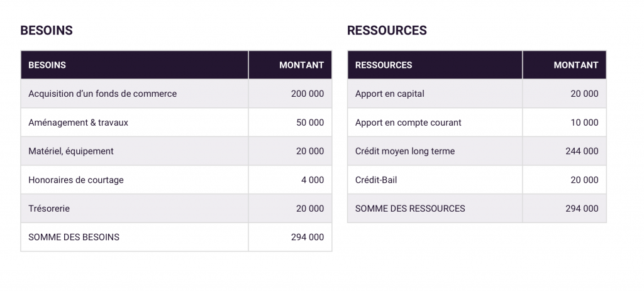Select the Crédit moyen long terme cell
The height and width of the screenshot is (291, 644).
(435, 151)
